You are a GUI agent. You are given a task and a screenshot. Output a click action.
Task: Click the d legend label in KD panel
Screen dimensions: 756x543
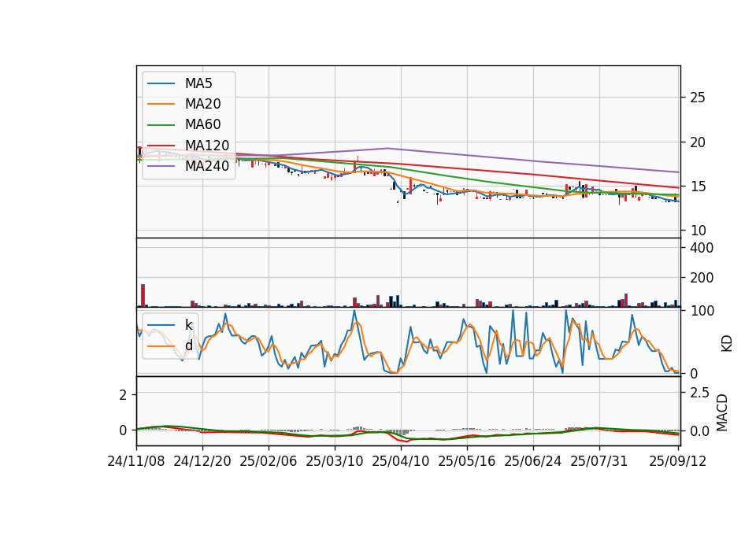[188, 345]
